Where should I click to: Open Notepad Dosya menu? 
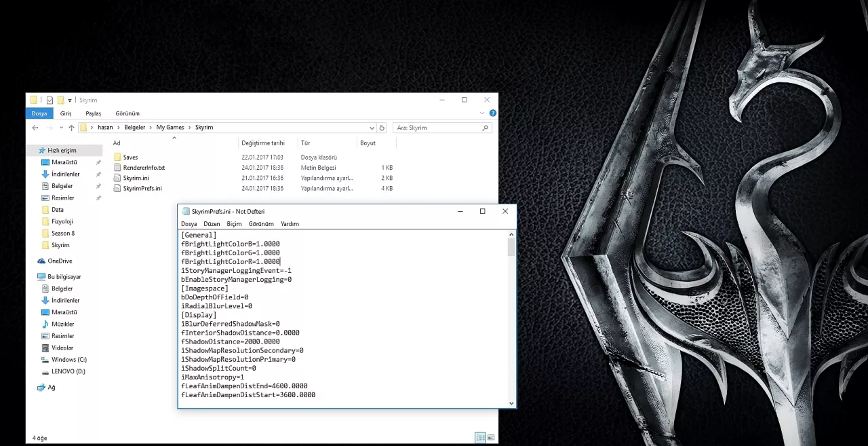pyautogui.click(x=189, y=223)
